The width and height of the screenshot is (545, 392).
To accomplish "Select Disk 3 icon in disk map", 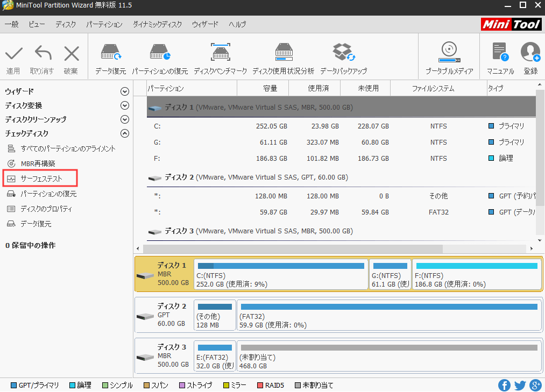I will [x=145, y=357].
